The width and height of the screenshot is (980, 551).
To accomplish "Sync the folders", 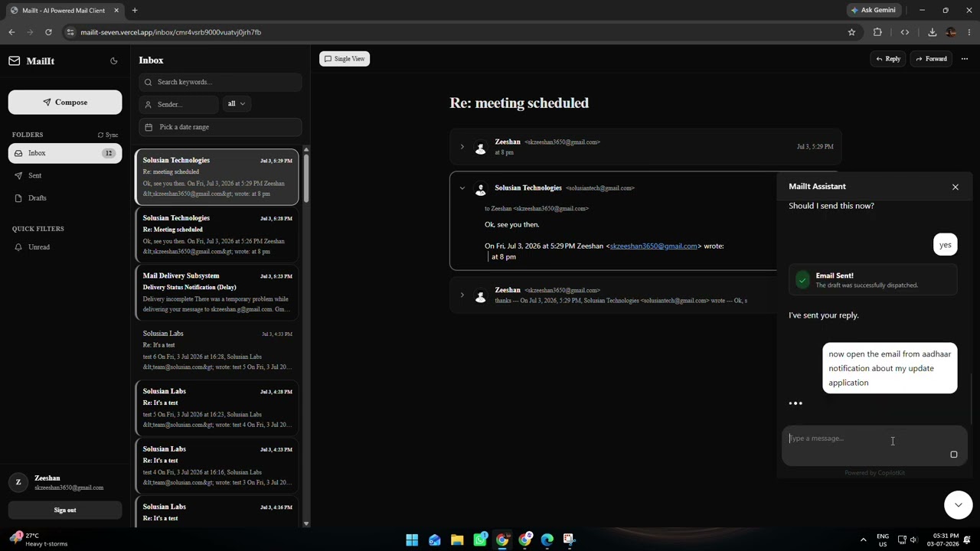I will tap(108, 135).
